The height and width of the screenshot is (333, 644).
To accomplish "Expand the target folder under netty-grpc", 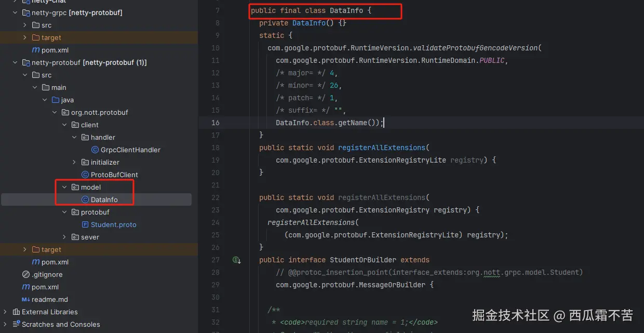I will click(x=25, y=37).
